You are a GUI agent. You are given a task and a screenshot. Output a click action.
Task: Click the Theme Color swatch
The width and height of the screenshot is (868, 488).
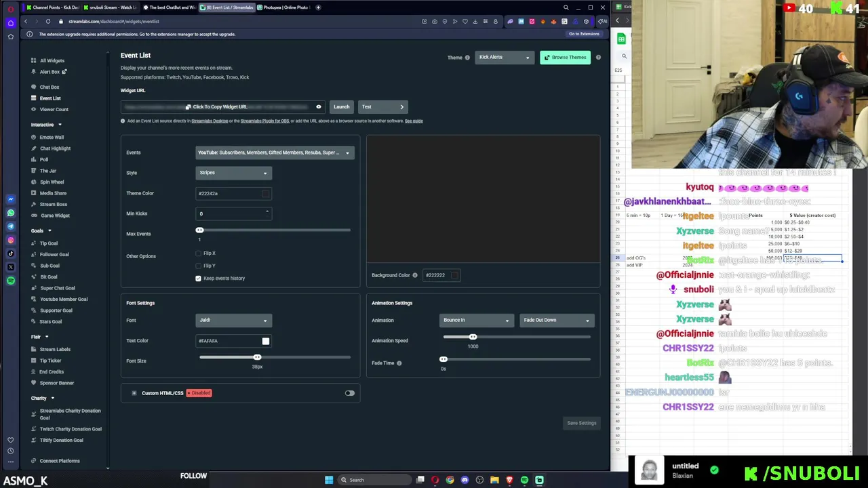(x=266, y=194)
